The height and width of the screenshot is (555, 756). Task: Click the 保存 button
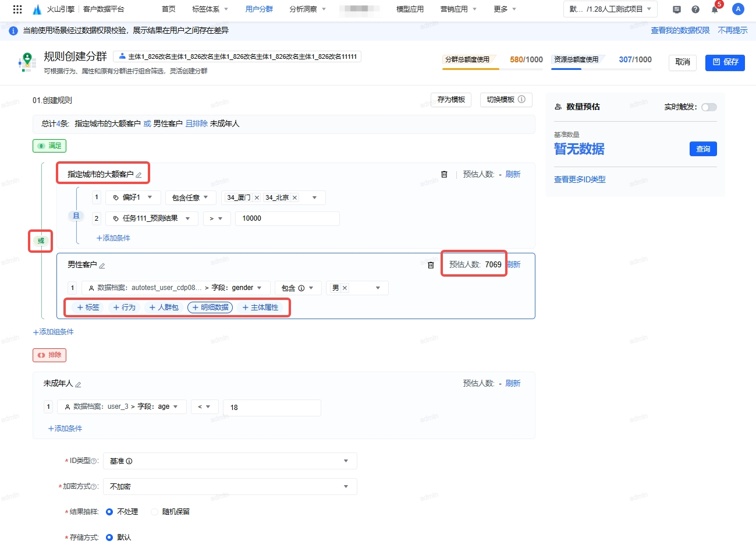725,62
